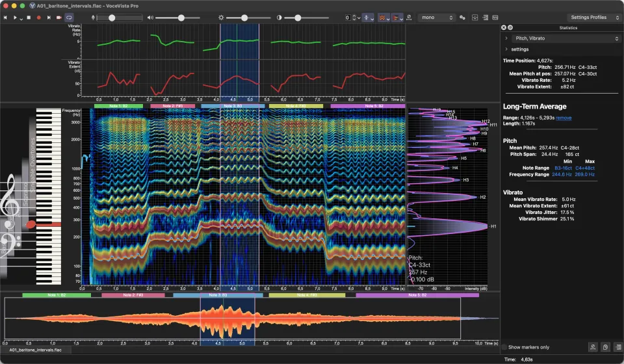
Task: Select the Note 1: B2 marker above spectrogram
Action: [118, 106]
